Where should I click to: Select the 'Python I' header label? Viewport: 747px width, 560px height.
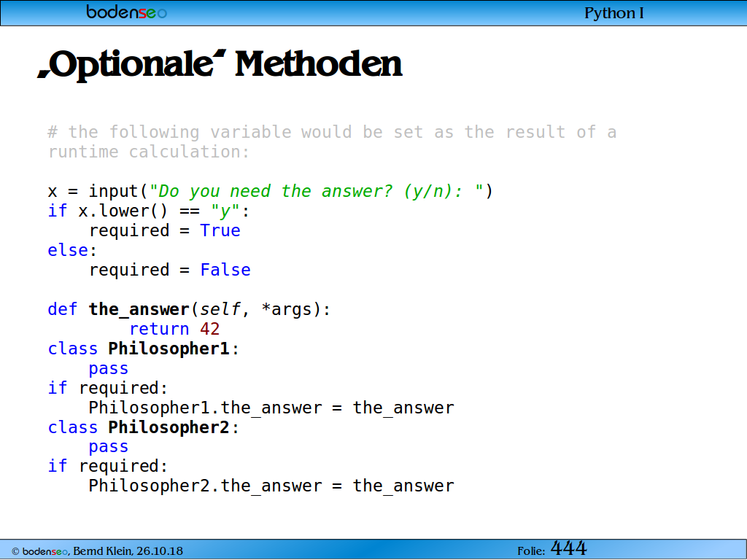point(614,13)
